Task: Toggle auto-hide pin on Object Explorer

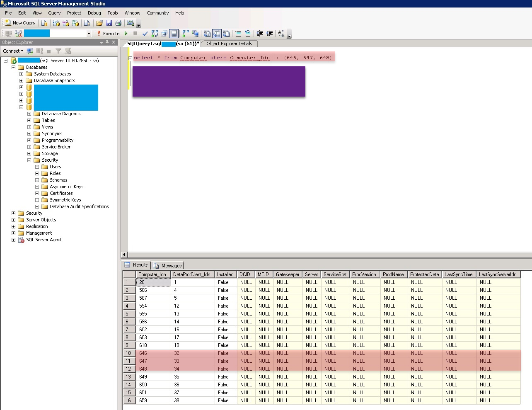Action: coord(107,42)
